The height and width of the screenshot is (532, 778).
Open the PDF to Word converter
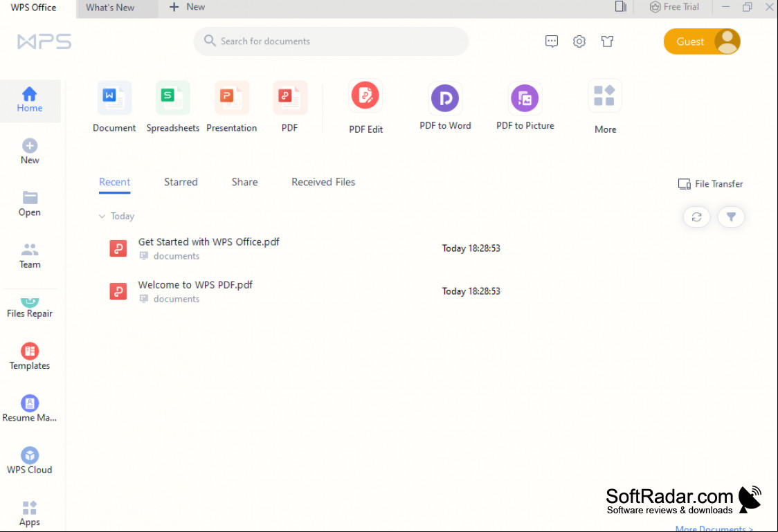point(445,107)
